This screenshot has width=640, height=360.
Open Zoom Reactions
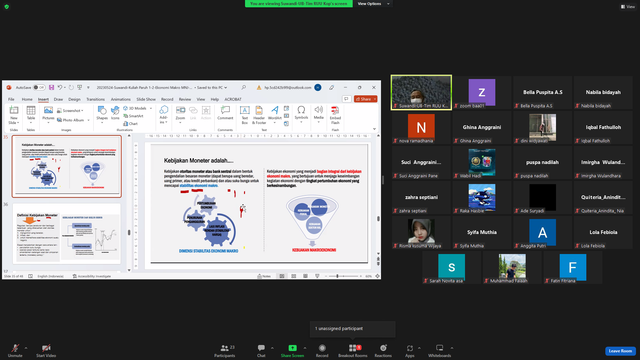pyautogui.click(x=383, y=350)
